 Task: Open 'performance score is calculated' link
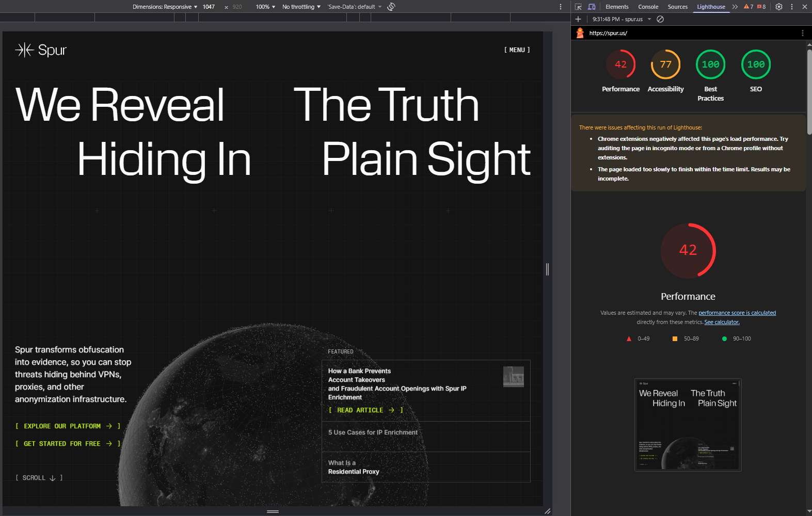click(737, 313)
